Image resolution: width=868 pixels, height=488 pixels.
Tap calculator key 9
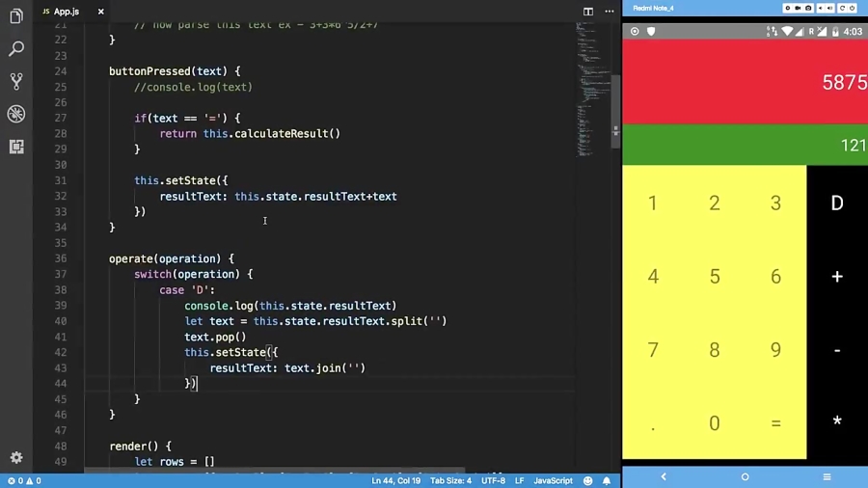[775, 350]
